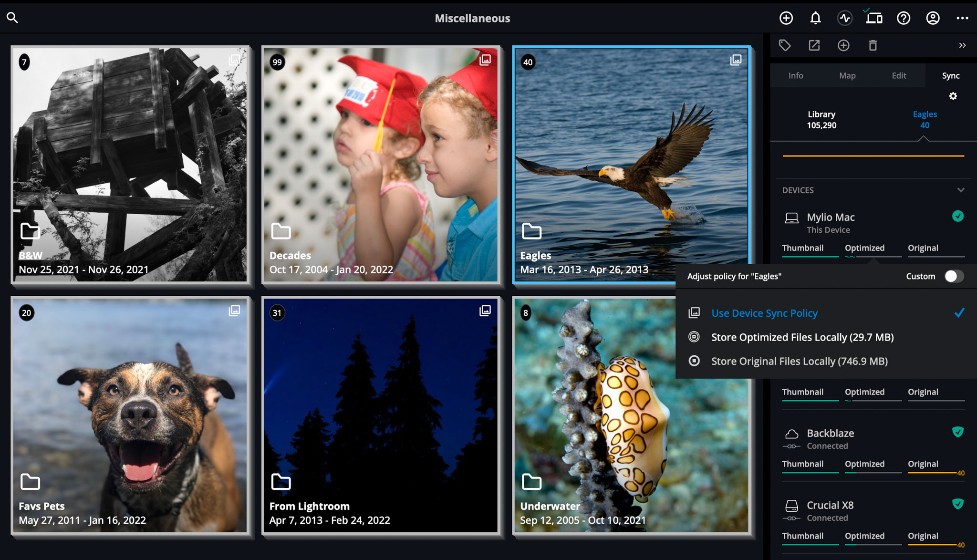Collapse the side panel with double chevron

[x=962, y=45]
